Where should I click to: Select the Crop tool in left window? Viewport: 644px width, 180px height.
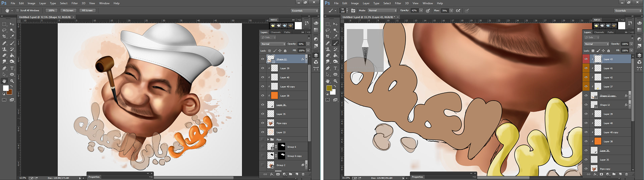click(4, 36)
